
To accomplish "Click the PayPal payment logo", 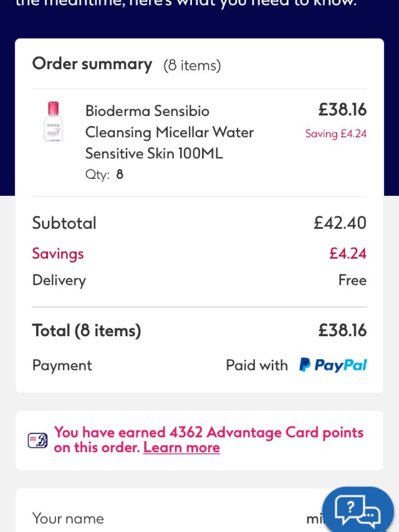I will 332,365.
